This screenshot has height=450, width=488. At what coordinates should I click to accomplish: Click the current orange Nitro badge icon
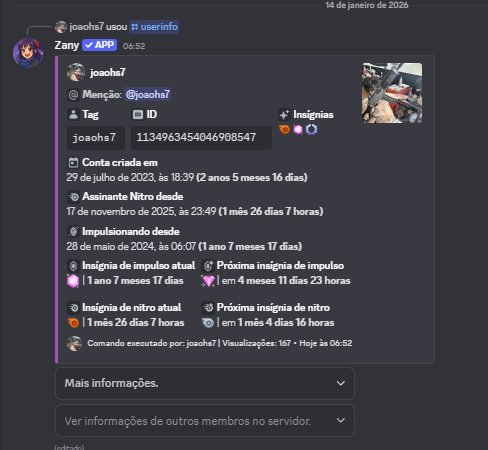point(73,323)
